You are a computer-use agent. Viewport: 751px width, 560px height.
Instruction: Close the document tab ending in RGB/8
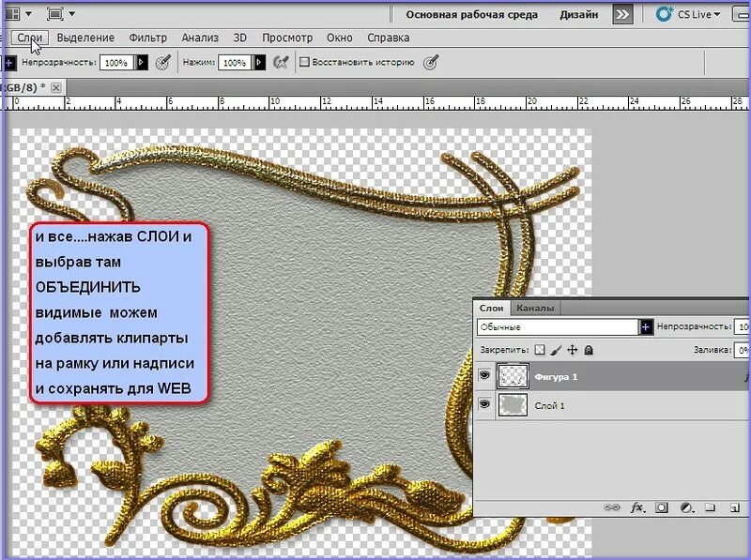tap(56, 87)
